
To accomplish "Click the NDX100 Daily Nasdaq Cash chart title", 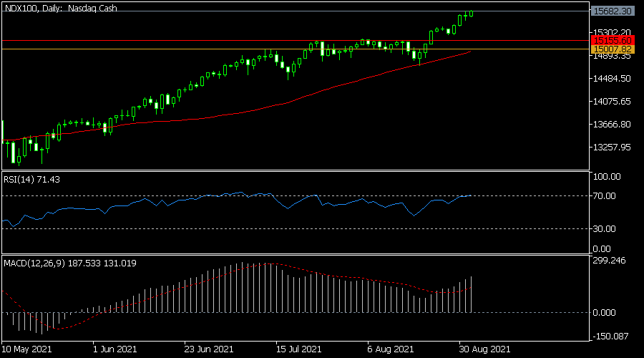I will tap(61, 8).
